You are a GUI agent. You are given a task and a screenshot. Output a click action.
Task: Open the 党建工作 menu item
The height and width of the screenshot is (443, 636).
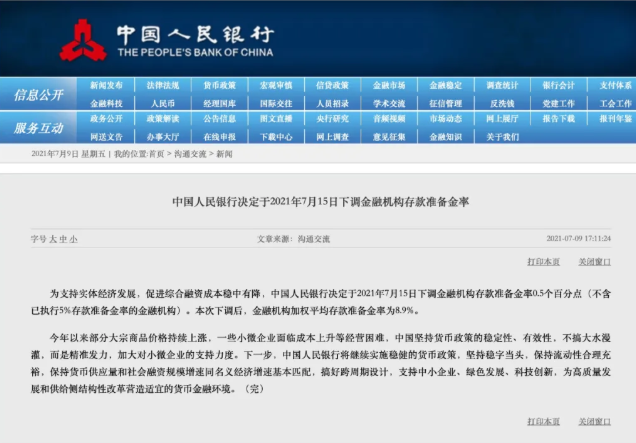(559, 103)
